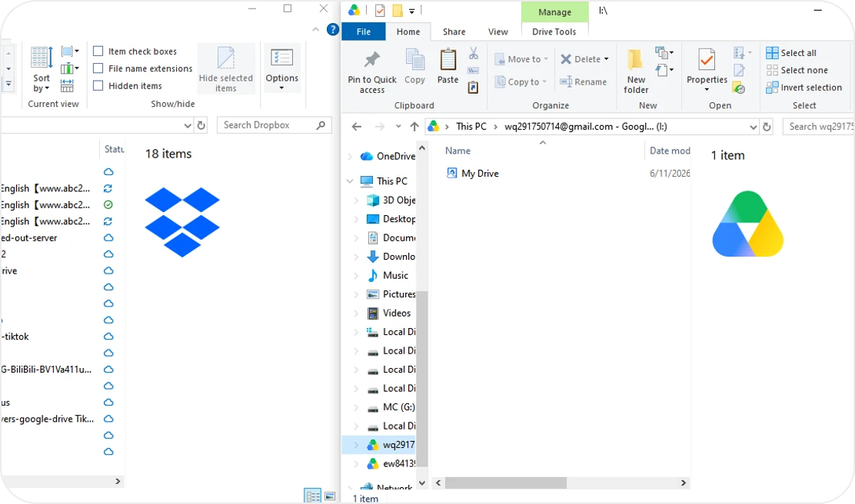Click refresh icon beside Dropbox address bar
The height and width of the screenshot is (504, 855).
click(x=201, y=125)
